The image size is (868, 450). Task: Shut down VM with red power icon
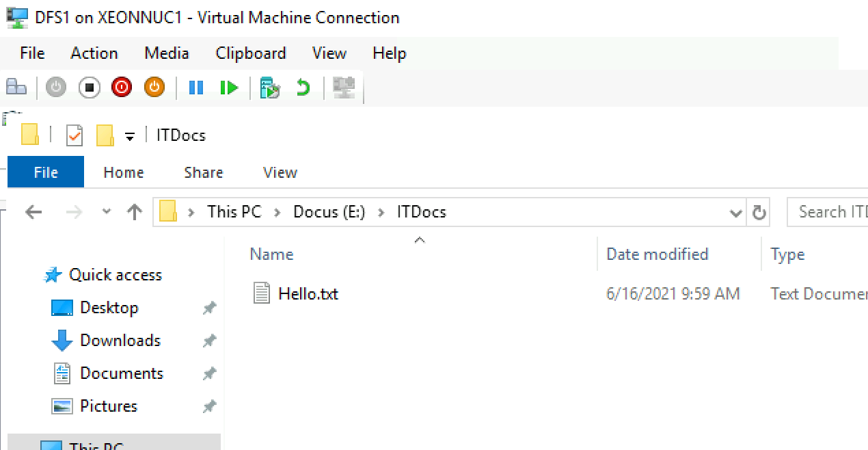(122, 87)
